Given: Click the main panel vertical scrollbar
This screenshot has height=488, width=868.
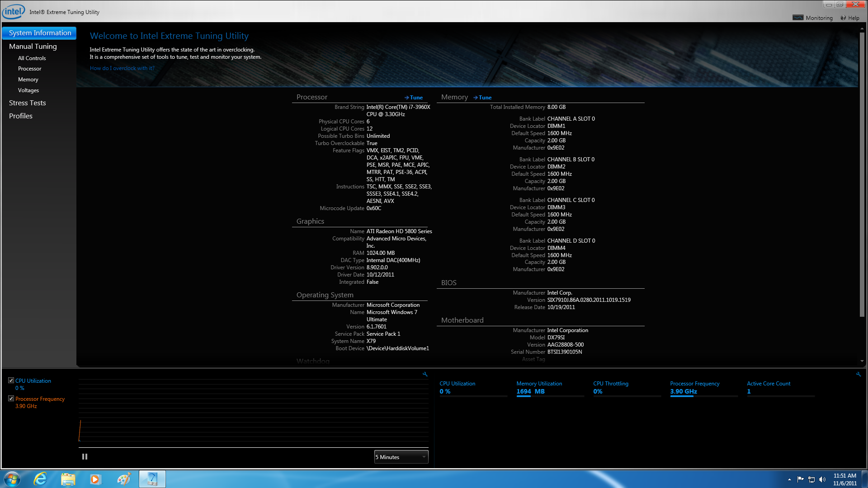Looking at the screenshot, I should click(862, 174).
